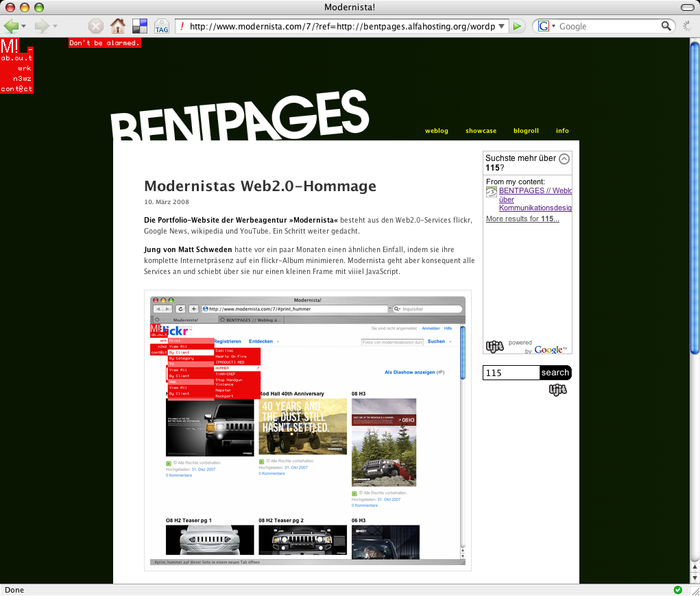Screen dimensions: 700x596
Task: Open the cont@ct menu item
Action: 16,89
